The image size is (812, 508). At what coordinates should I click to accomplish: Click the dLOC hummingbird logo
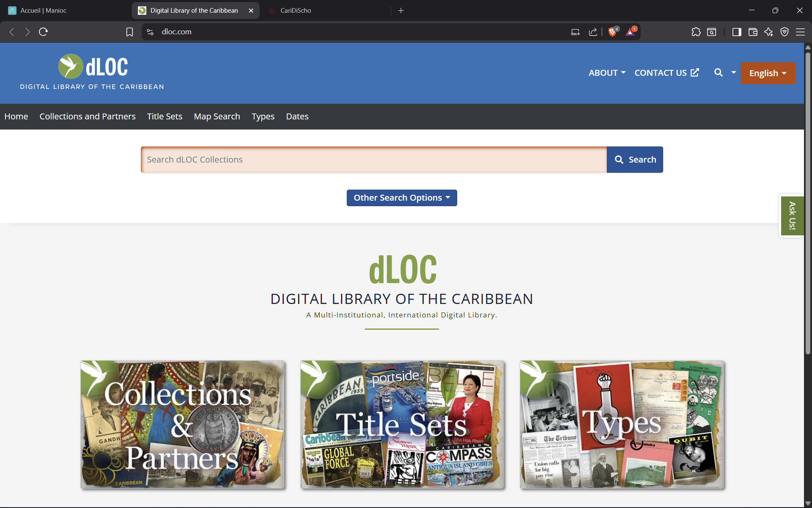pyautogui.click(x=71, y=66)
